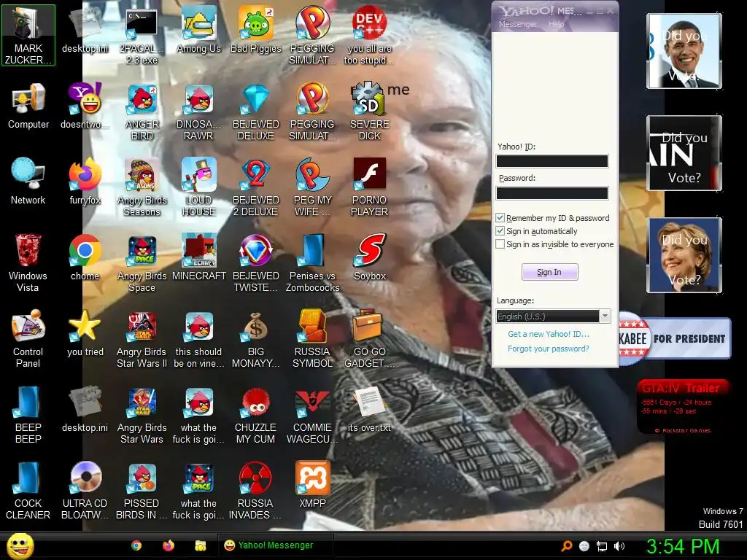This screenshot has width=747, height=560.
Task: Toggle Remember my ID & password checkbox
Action: [x=500, y=217]
